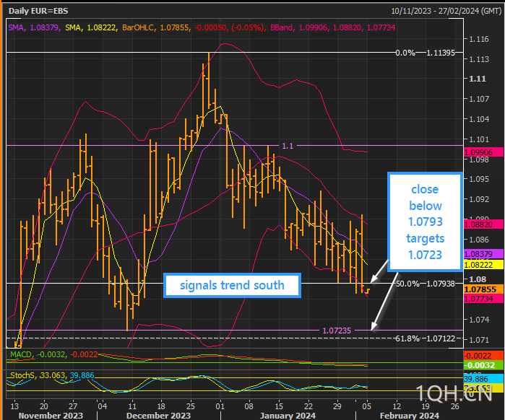Click the 50.0% 1.07938 Fibonacci label

point(425,284)
